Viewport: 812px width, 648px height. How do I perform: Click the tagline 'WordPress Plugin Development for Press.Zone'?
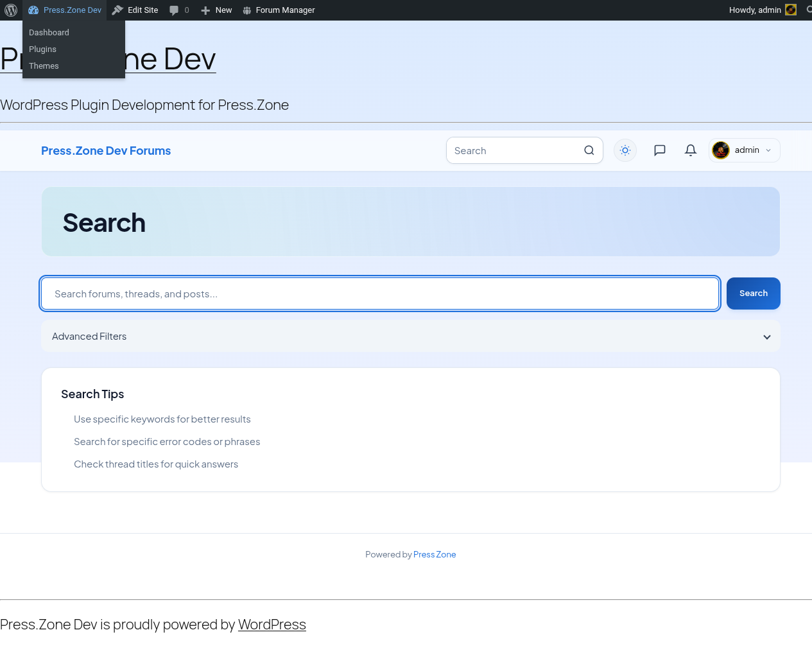click(144, 105)
